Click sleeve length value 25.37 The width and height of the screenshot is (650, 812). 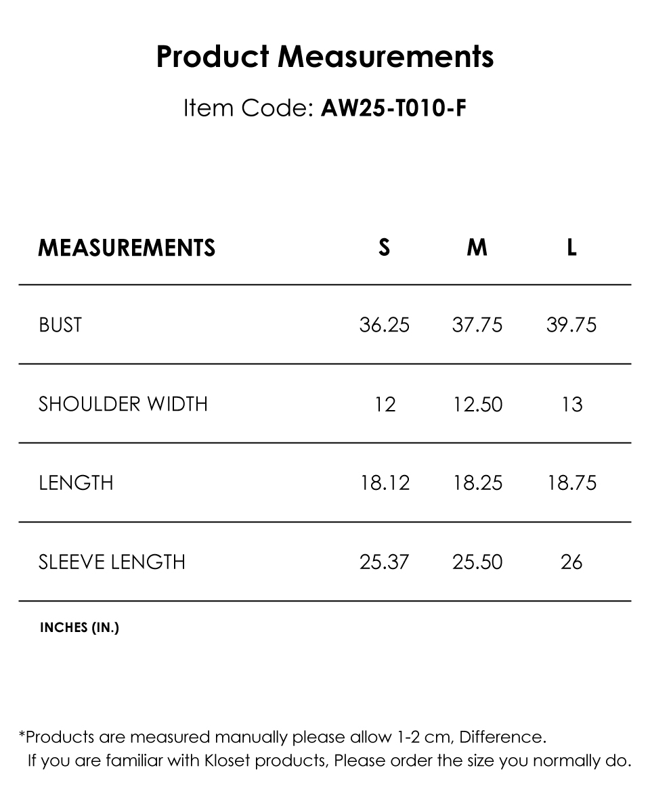384,562
